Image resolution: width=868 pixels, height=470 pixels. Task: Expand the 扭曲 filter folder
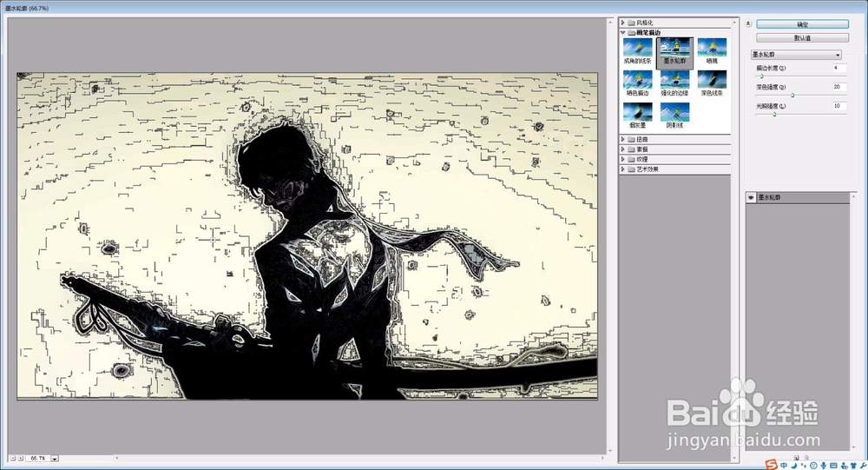point(622,139)
